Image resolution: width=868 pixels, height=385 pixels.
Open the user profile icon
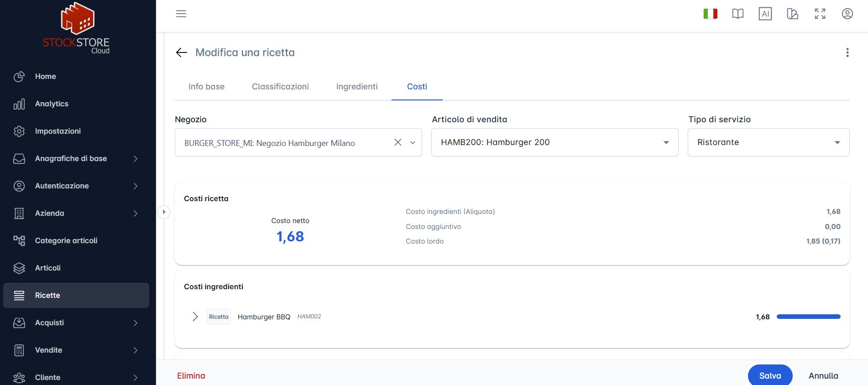click(847, 14)
